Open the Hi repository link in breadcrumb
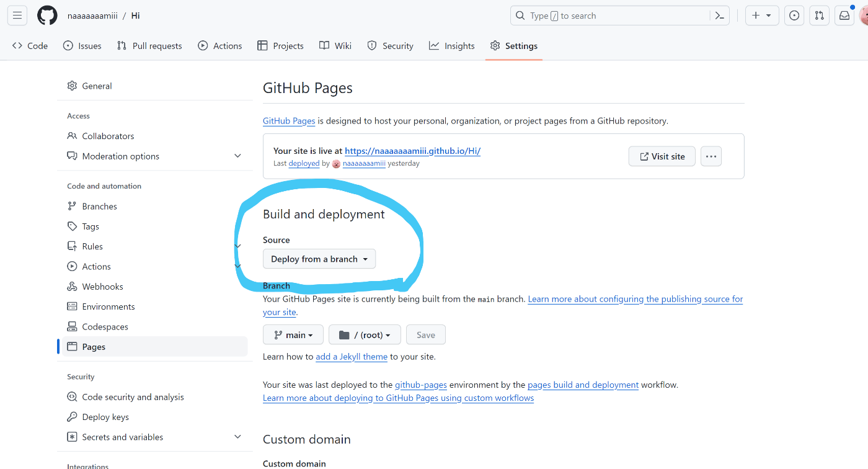The height and width of the screenshot is (469, 868). pyautogui.click(x=135, y=16)
